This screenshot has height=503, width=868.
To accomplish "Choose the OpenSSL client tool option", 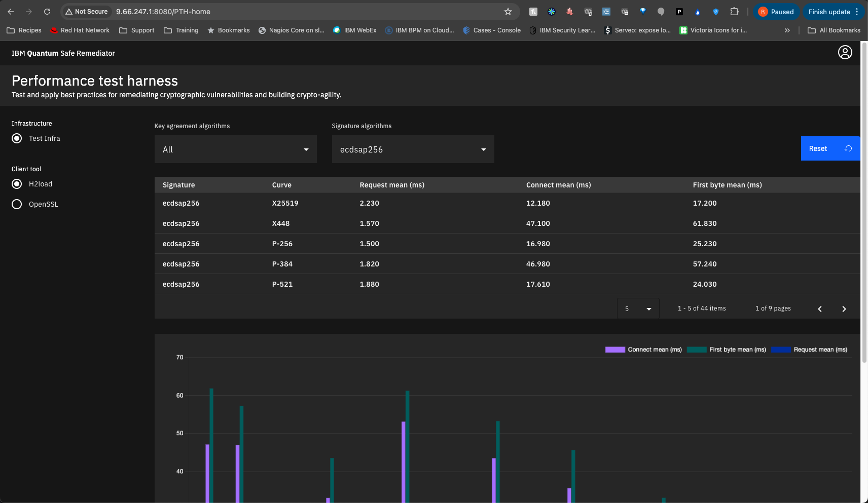I will tap(17, 205).
